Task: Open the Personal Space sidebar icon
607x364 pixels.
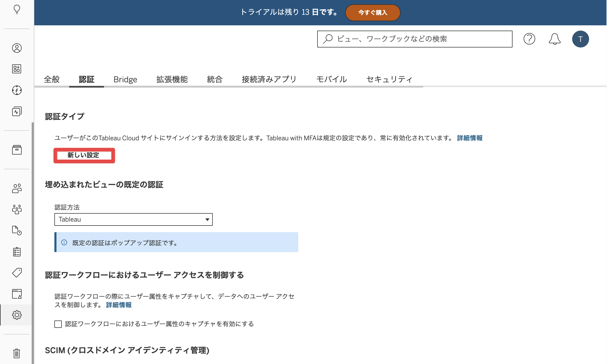Action: coord(17,48)
